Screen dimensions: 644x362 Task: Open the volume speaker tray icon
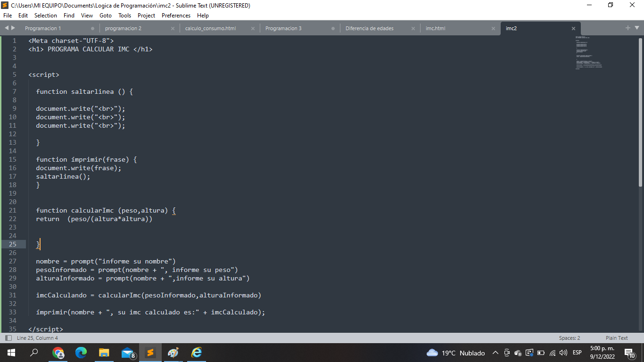pyautogui.click(x=563, y=353)
